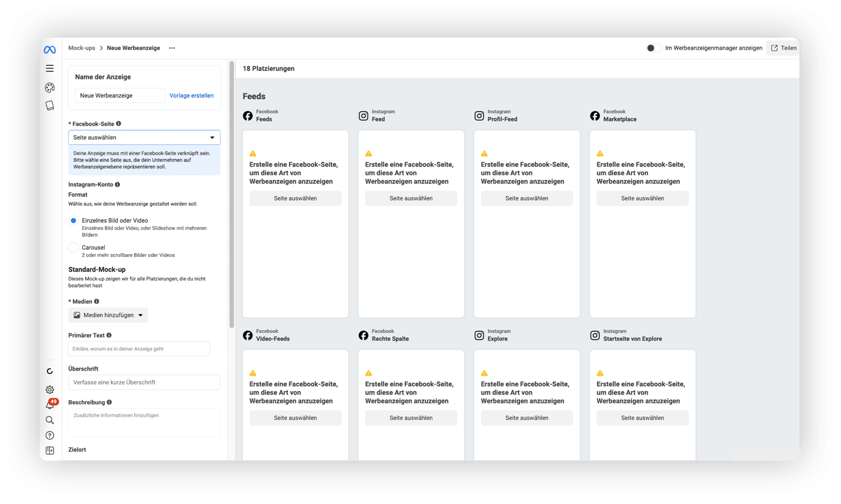Click the Beschreibung text area
This screenshot has height=504, width=841.
(x=144, y=422)
